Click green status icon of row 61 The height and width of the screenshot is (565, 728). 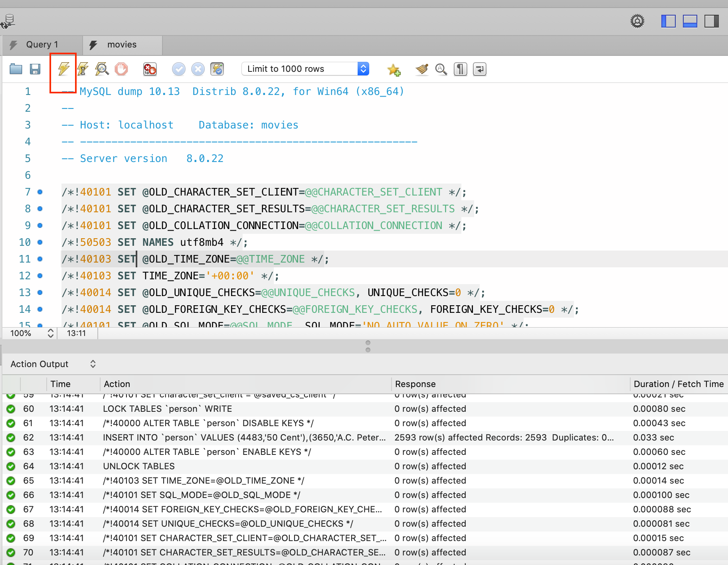(11, 423)
